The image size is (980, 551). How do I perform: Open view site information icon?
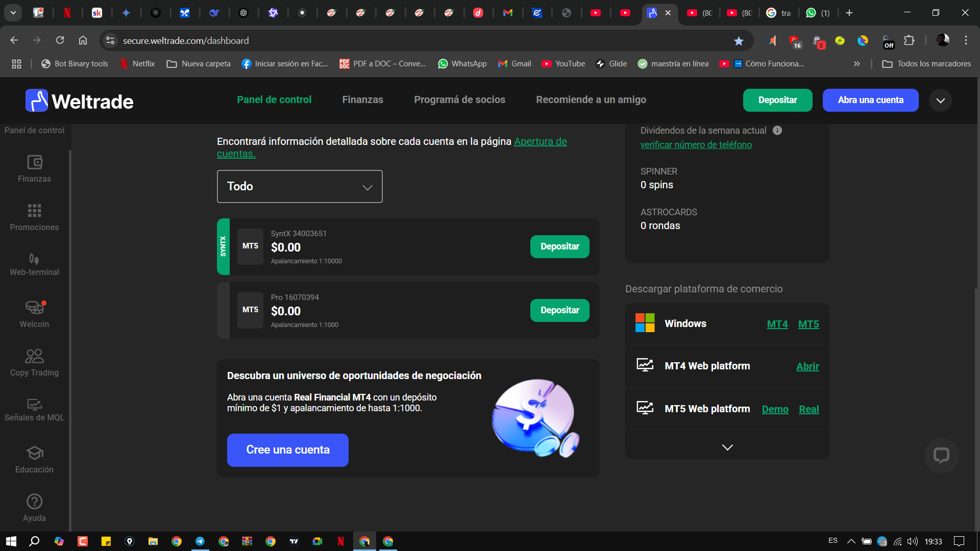[x=110, y=40]
